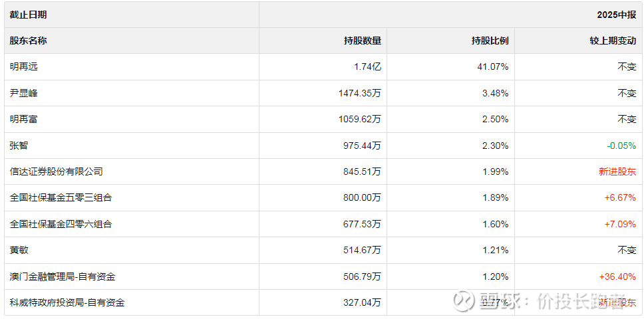Click the 截止日期 header cell
The height and width of the screenshot is (321, 644).
(x=29, y=15)
